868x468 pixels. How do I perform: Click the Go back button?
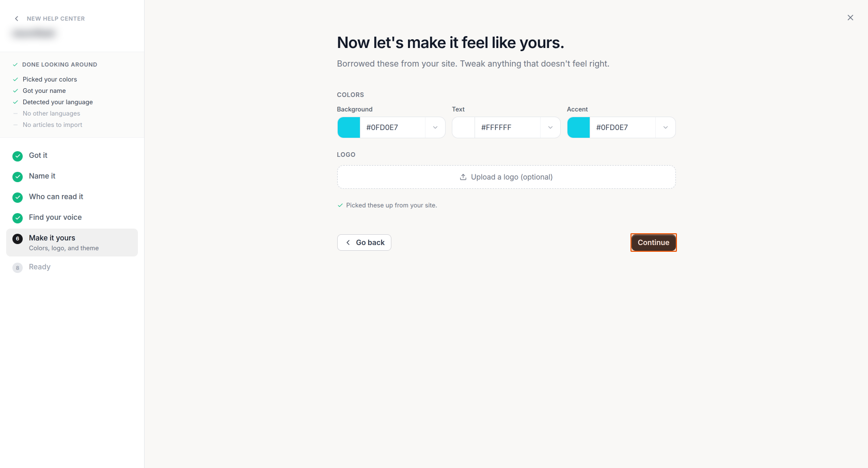click(364, 243)
